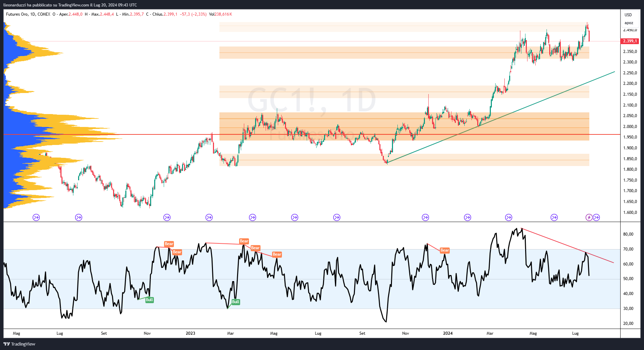
Task: Click the publication header text at top
Action: [x=70, y=5]
